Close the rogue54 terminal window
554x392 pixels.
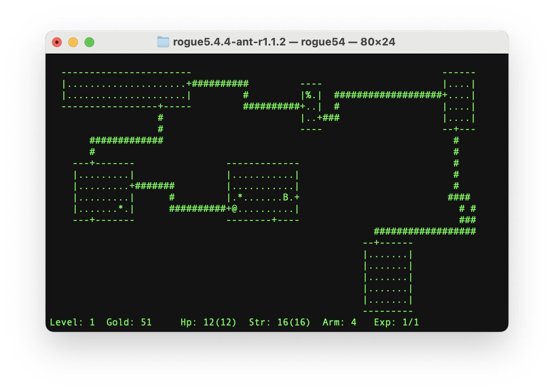tap(57, 42)
